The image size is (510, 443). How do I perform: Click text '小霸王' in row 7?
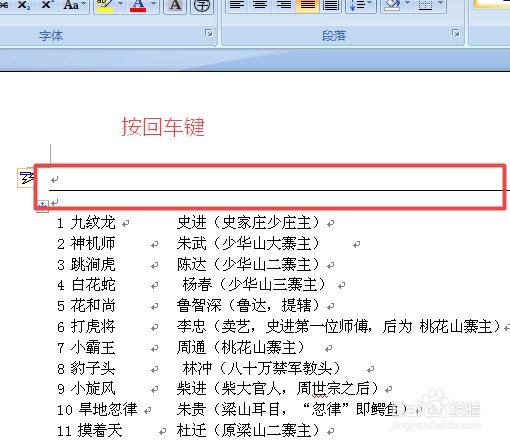(93, 348)
